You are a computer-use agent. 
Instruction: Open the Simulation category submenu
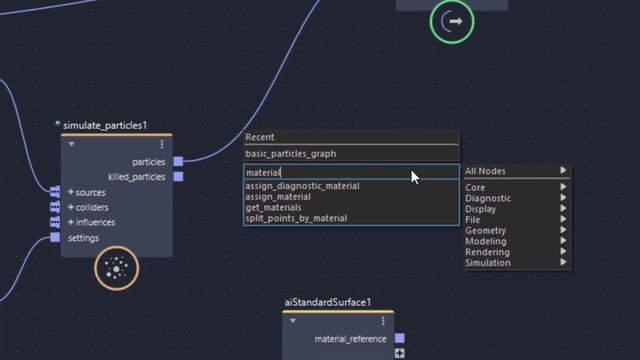click(517, 263)
